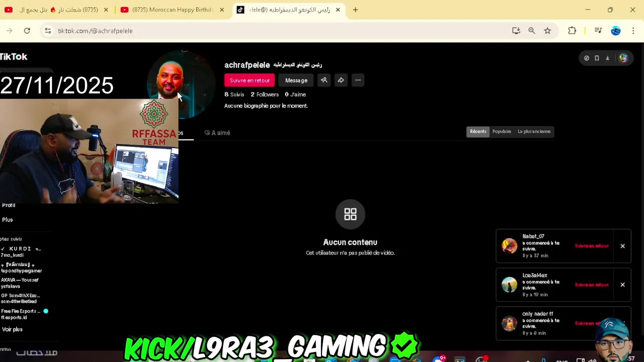Click the download icon in header pill

tap(607, 58)
